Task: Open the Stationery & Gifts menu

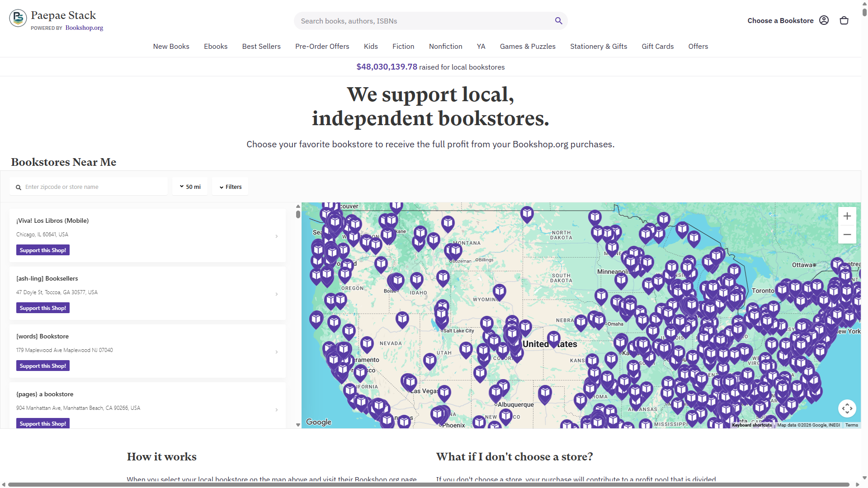Action: 599,47
